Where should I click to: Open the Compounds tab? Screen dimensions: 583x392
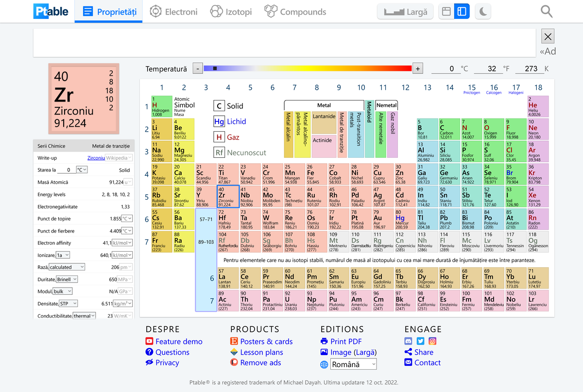[295, 11]
